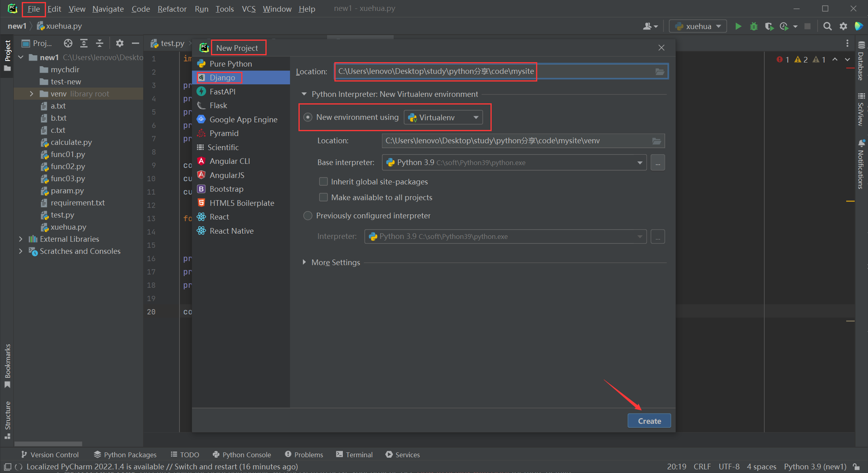Check Make available to all projects
Viewport: 868px width, 473px height.
tap(323, 197)
